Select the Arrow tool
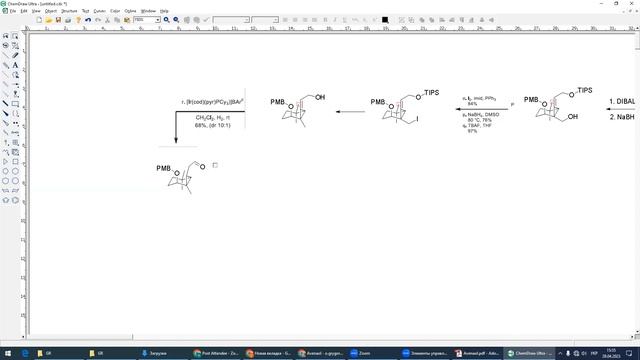This screenshot has height=360, width=640. (15, 84)
